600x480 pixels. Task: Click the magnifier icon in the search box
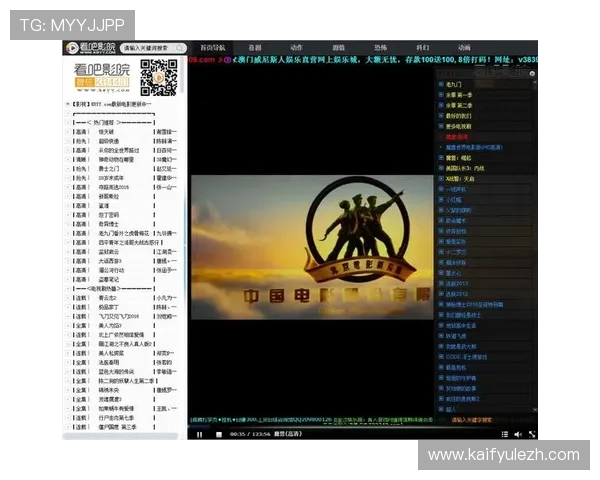tap(179, 48)
